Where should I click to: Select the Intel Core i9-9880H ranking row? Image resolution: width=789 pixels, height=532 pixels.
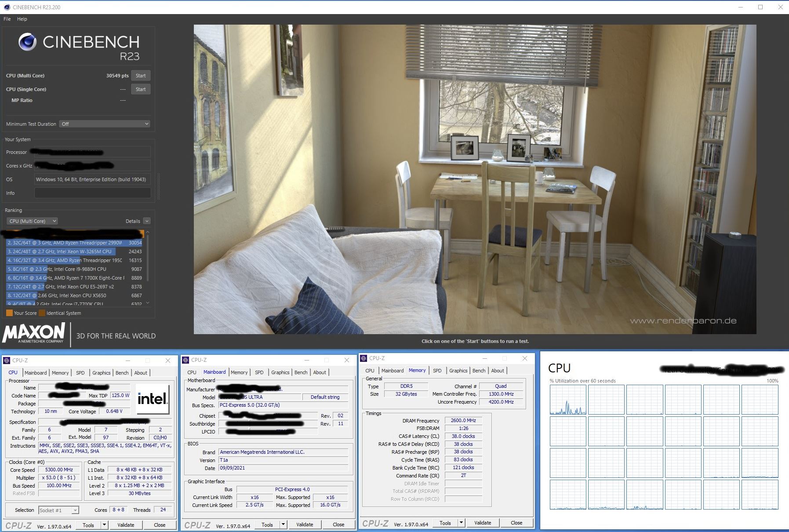(x=75, y=269)
